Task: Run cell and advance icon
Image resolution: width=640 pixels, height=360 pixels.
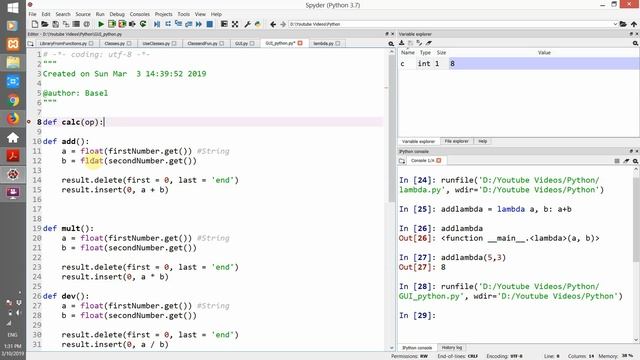Action: (122, 24)
